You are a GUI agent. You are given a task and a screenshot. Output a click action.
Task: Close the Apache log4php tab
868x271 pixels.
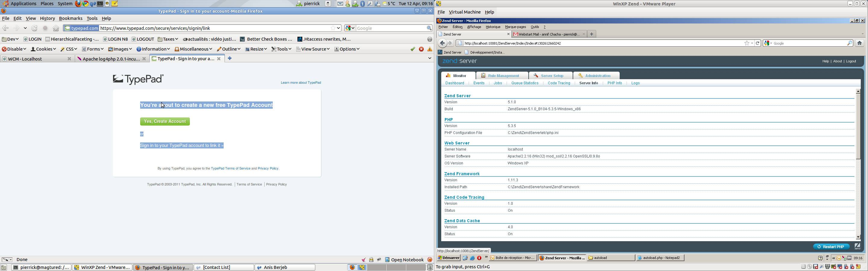coord(144,59)
